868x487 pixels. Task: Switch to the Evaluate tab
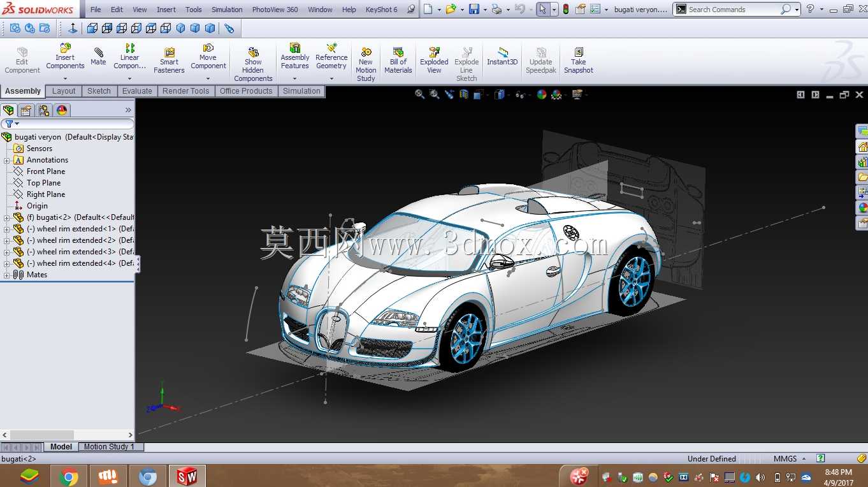tap(137, 91)
